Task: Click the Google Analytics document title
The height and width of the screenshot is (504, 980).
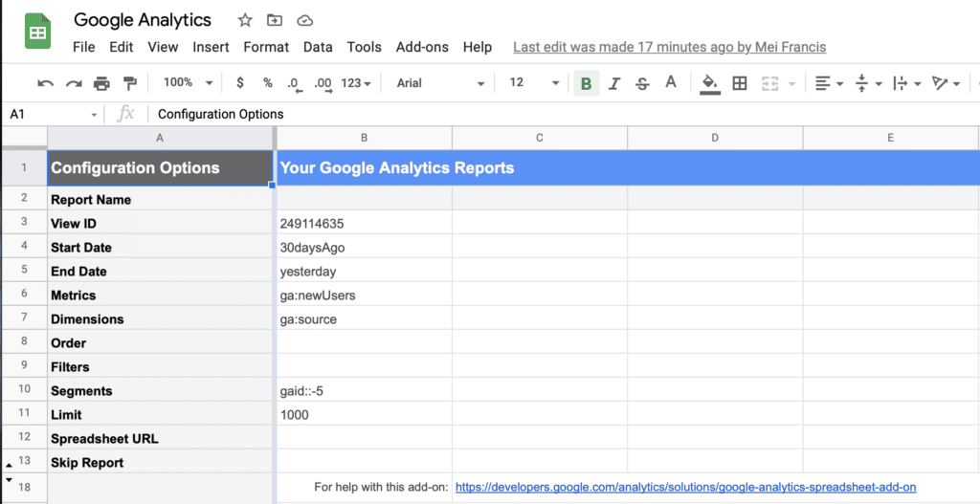Action: [143, 20]
